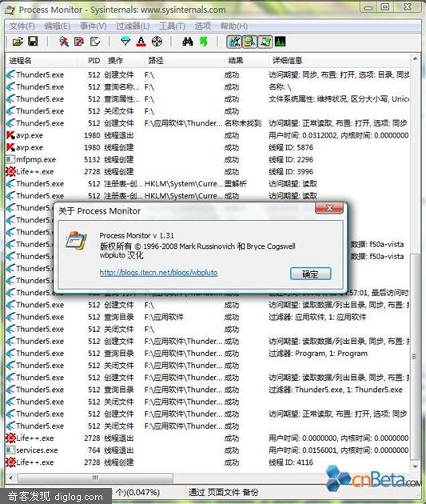Open the 帮助(H) menu
The image size is (426, 504).
click(x=233, y=26)
